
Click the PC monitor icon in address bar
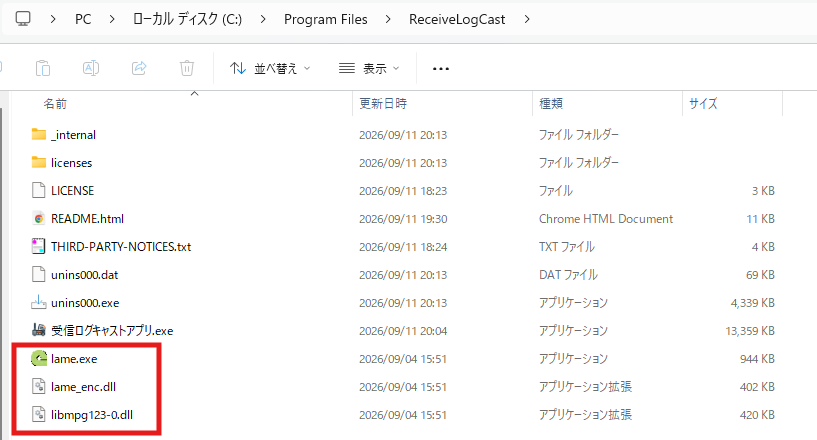pyautogui.click(x=23, y=19)
